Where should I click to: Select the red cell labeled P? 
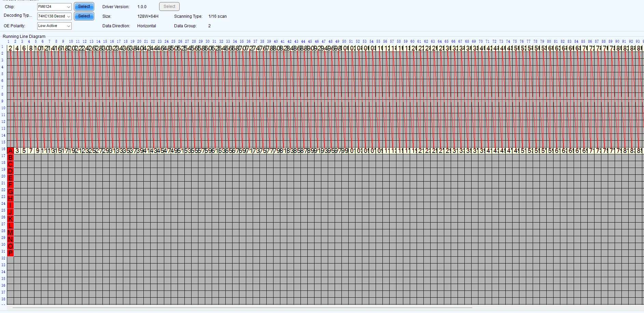tap(10, 253)
